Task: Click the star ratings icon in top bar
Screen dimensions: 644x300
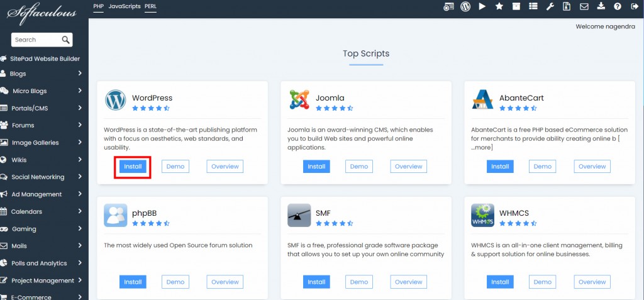Action: click(499, 6)
